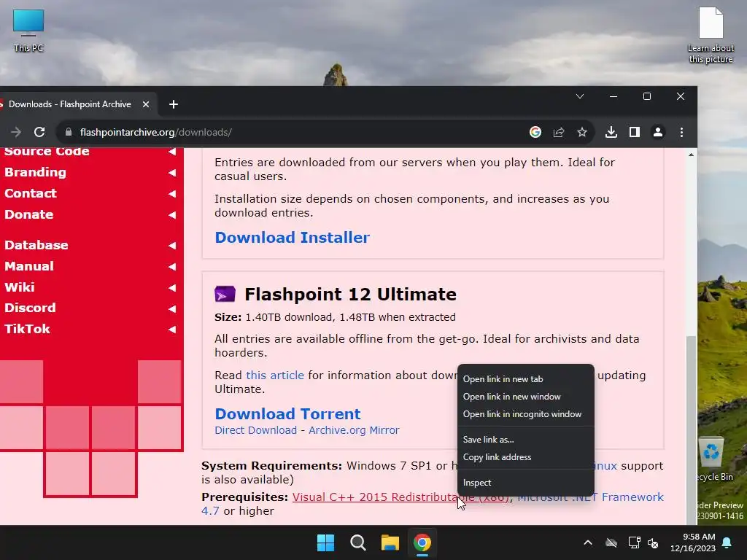
Task: Click the display/network tray icon
Action: click(x=634, y=542)
